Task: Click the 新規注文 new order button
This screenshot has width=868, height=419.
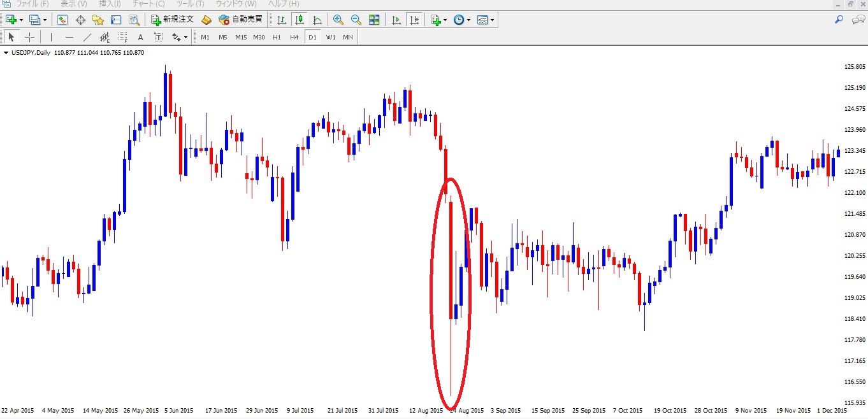Action: tap(172, 20)
